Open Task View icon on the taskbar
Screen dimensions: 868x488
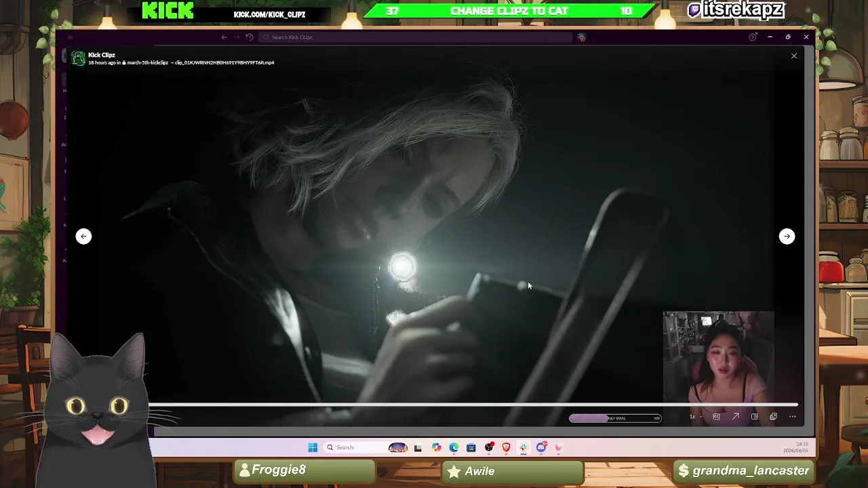(418, 447)
